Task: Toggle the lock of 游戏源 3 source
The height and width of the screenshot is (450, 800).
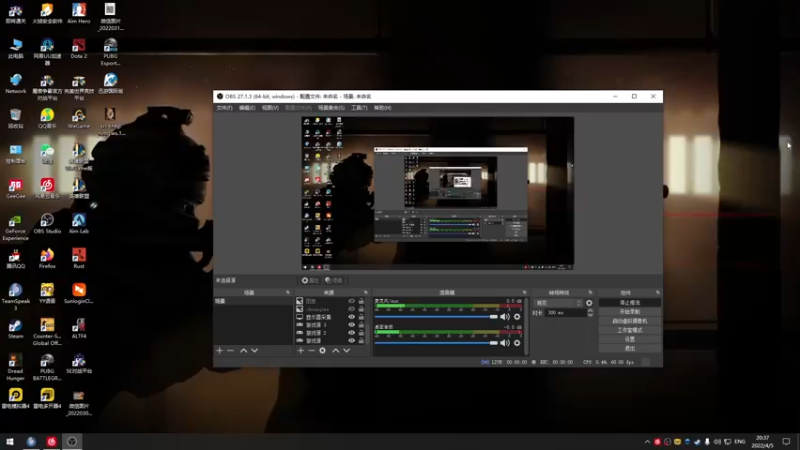Action: click(x=361, y=324)
